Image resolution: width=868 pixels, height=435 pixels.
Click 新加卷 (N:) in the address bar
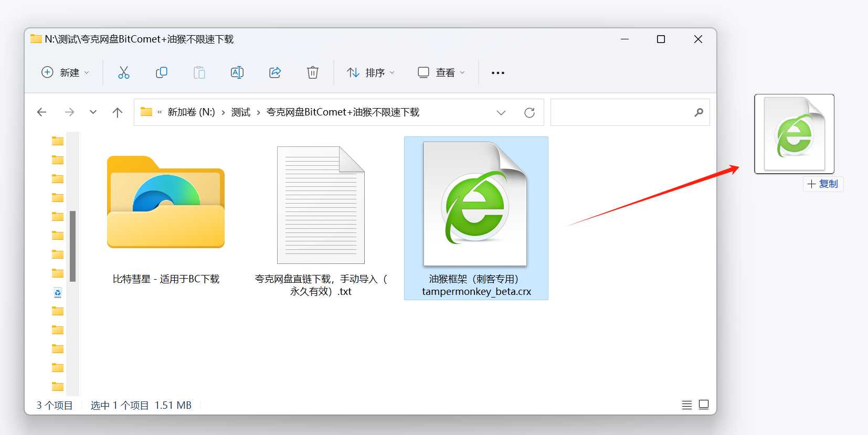tap(191, 112)
